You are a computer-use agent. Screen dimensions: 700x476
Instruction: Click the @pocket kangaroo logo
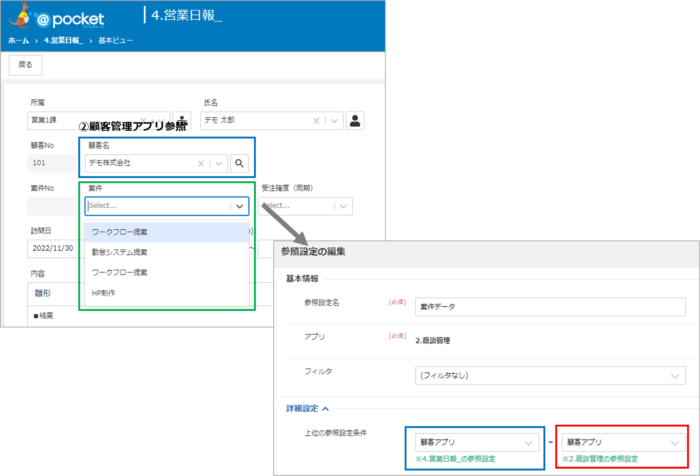point(57,17)
